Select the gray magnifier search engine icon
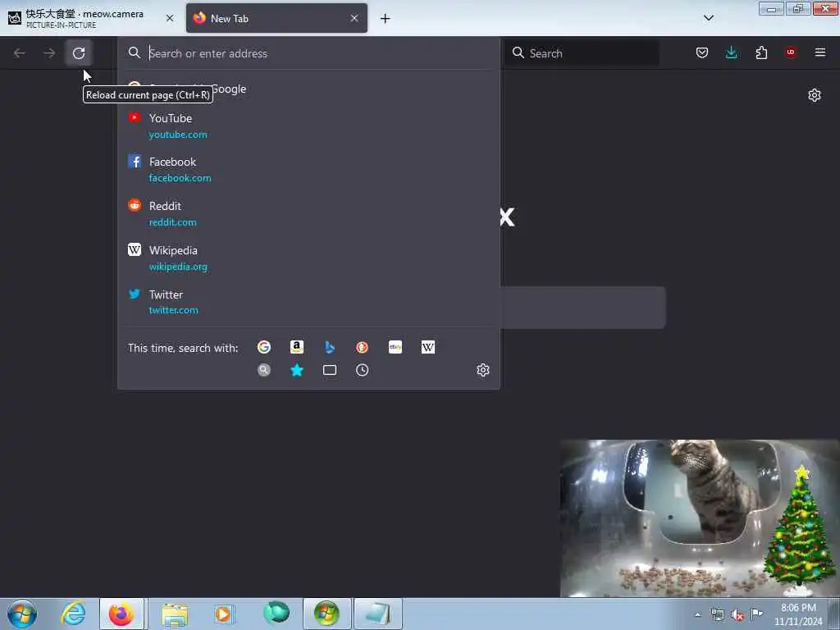 264,370
